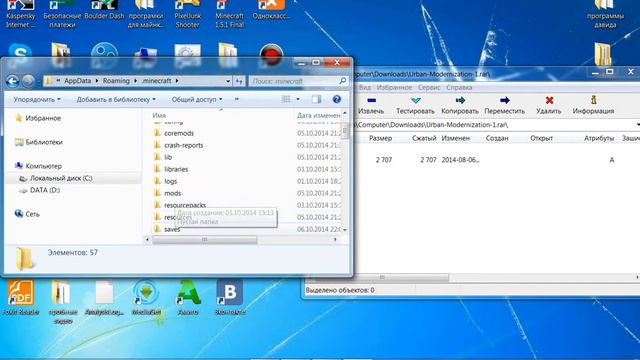Viewport: 640px width, 360px height.
Task: Sort 7-Zip list by Сжатый column
Action: coord(424,138)
